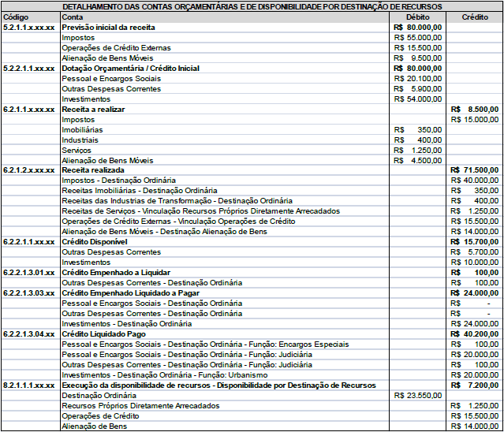Select account code 5.2.1.1.x.xx.xx
Screen dimensions: 504x432
[x=29, y=27]
